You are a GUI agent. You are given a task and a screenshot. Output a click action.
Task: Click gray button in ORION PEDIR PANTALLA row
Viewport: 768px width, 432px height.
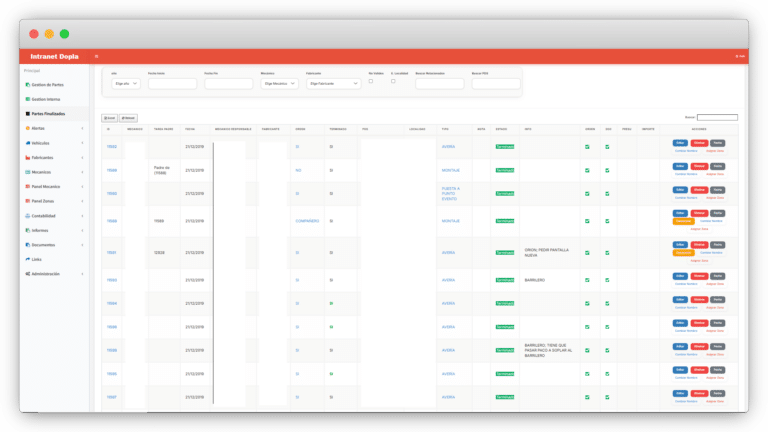coord(718,244)
